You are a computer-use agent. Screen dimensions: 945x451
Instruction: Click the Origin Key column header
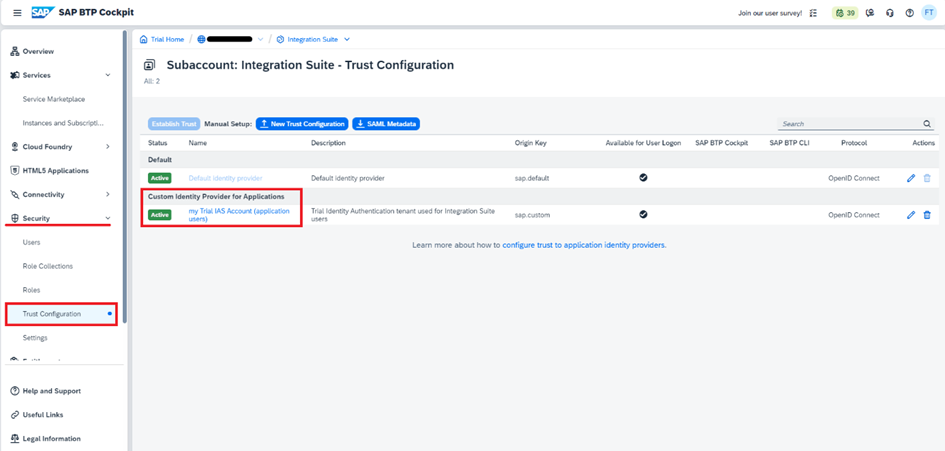tap(530, 144)
